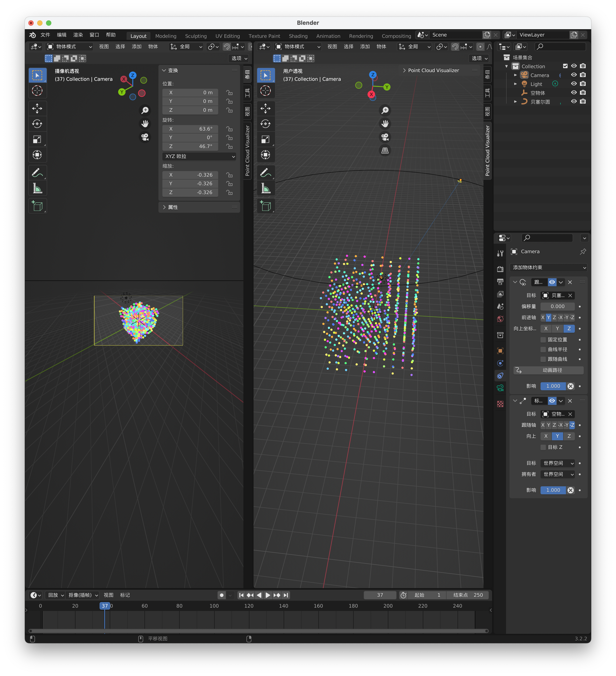Click Add Cube tool in left viewport

[37, 206]
